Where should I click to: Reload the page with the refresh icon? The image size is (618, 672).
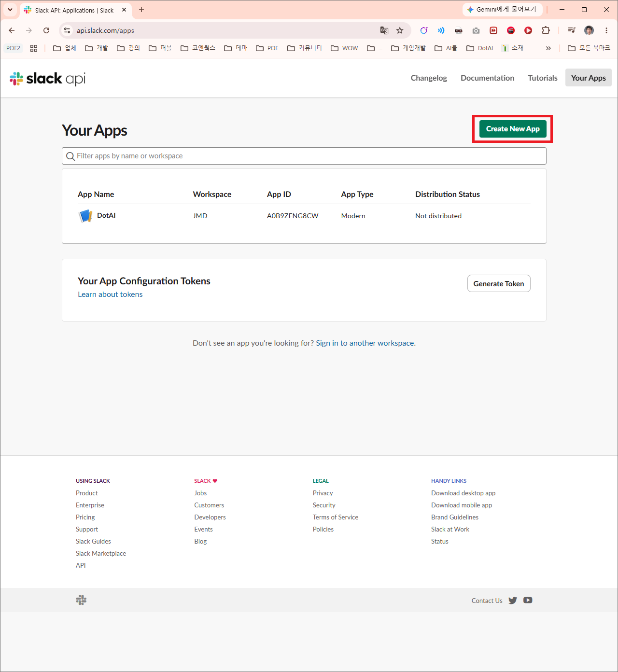point(46,30)
